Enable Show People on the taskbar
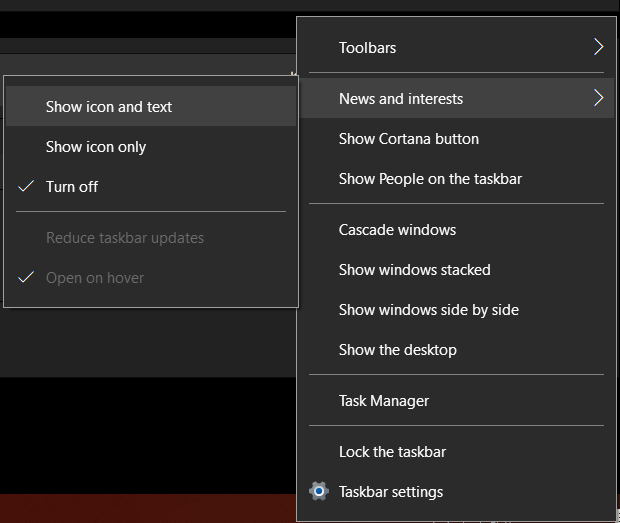The width and height of the screenshot is (620, 523). coord(430,179)
